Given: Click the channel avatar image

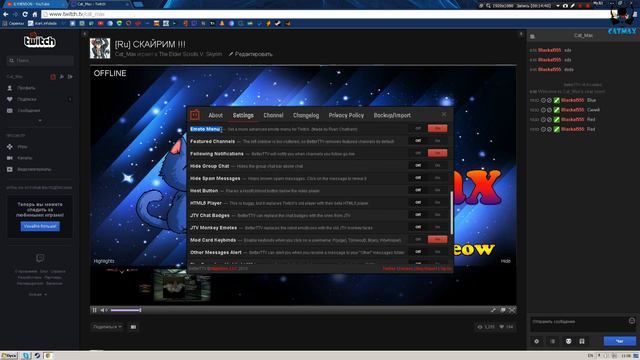Looking at the screenshot, I should pos(100,48).
